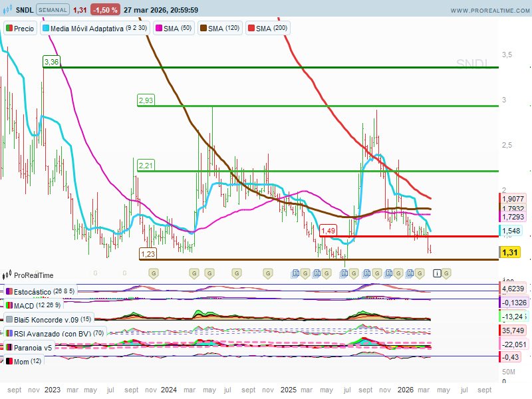532x399 pixels.
Task: Click the Blai5 Koncorde indicator icon
Action: (9, 319)
